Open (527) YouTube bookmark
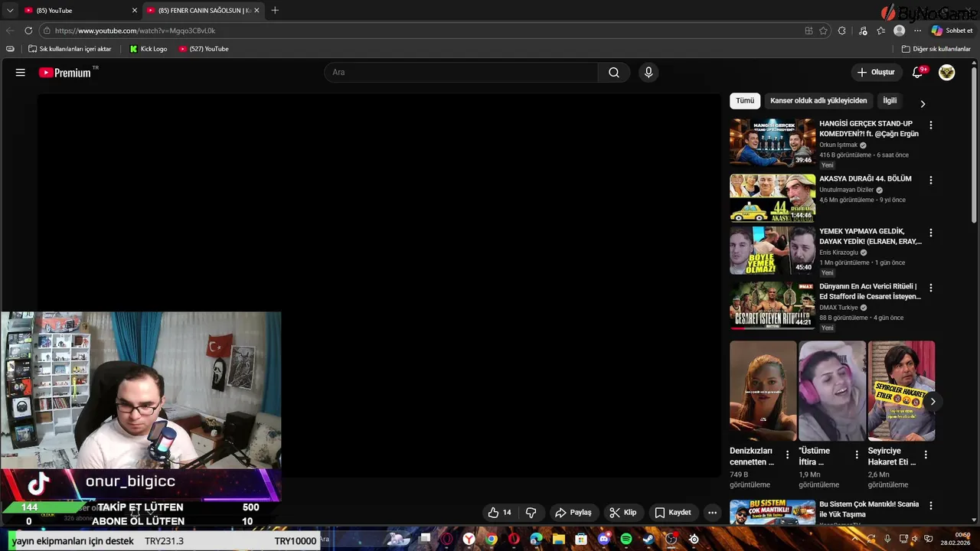The width and height of the screenshot is (980, 551). 204,49
